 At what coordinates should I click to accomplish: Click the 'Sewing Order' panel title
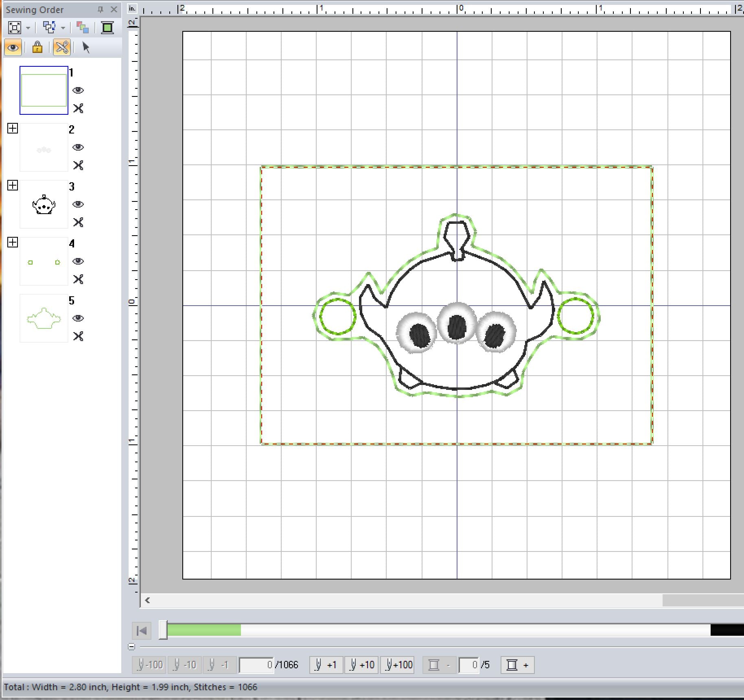pos(35,10)
